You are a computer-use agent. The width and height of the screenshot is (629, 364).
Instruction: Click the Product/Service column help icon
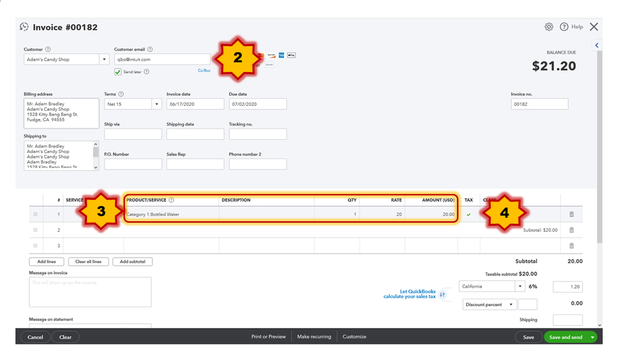(x=171, y=200)
